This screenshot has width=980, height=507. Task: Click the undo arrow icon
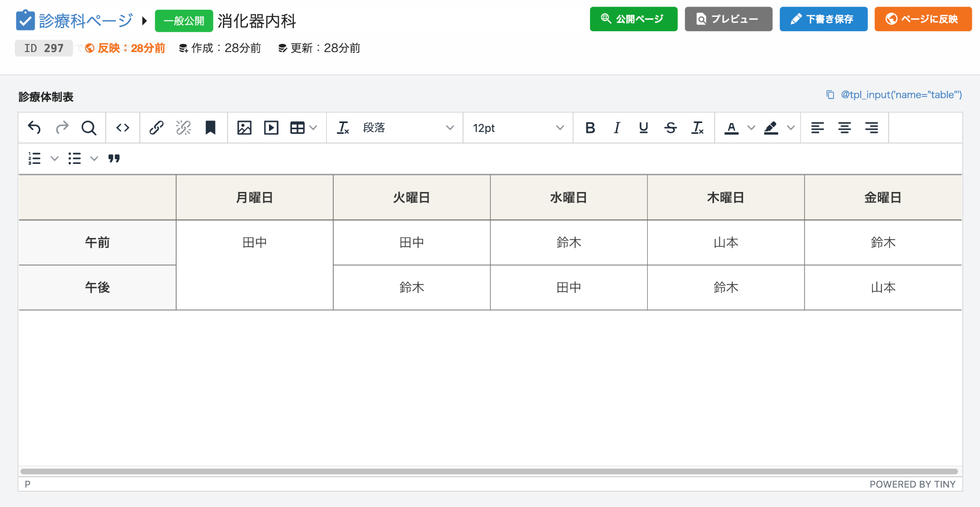point(34,128)
